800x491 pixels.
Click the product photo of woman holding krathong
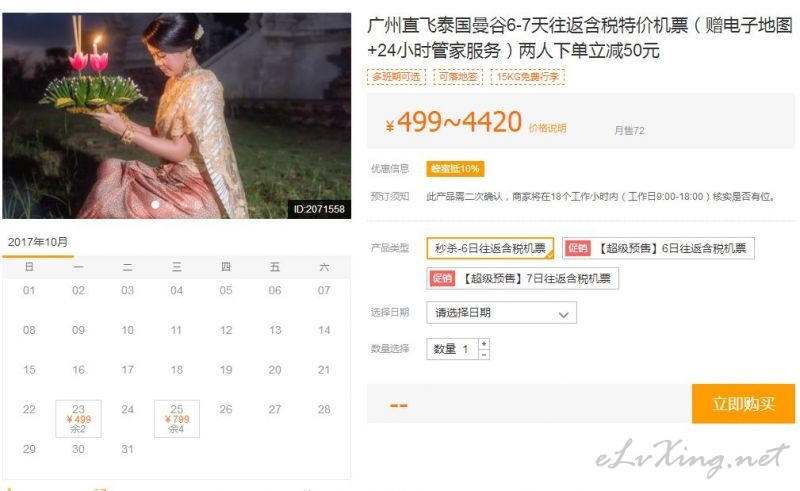177,116
